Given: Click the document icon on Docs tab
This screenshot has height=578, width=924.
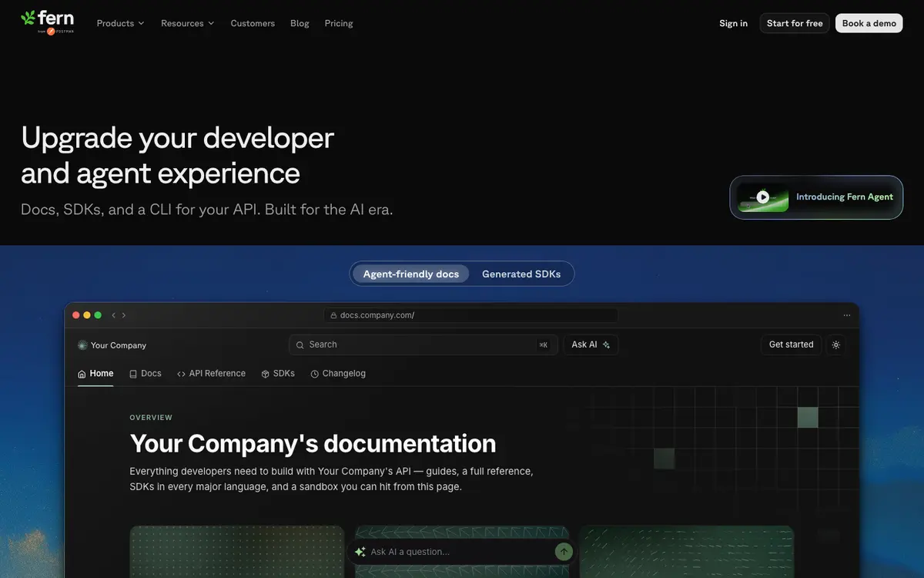Looking at the screenshot, I should pos(133,374).
